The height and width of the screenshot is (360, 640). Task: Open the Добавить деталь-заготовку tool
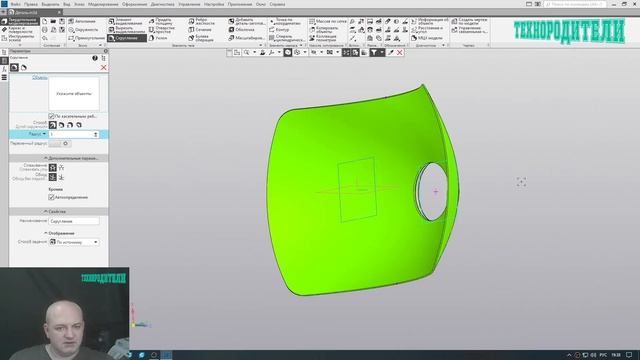[x=247, y=21]
